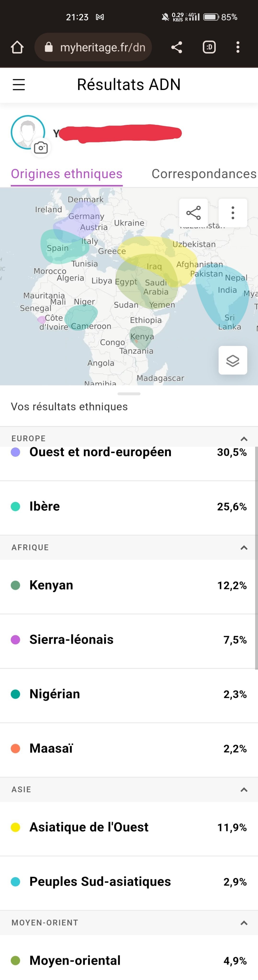Image resolution: width=258 pixels, height=980 pixels.
Task: Tap the browser home icon
Action: [17, 47]
